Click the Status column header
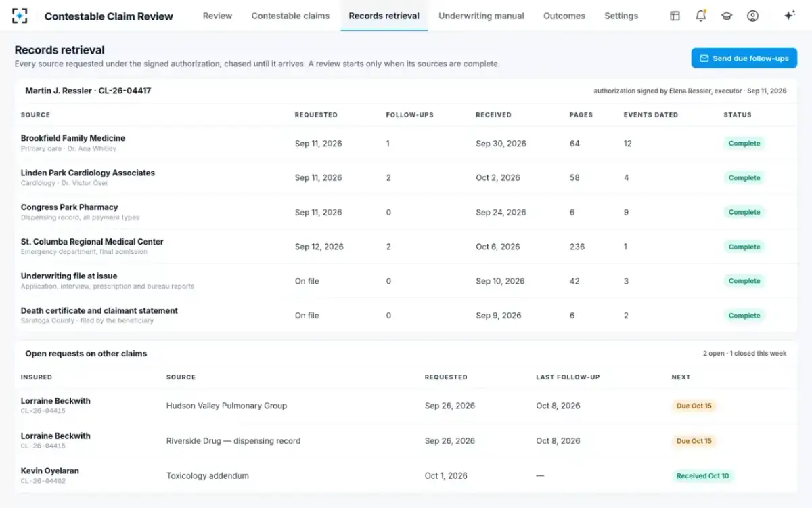 click(x=738, y=115)
